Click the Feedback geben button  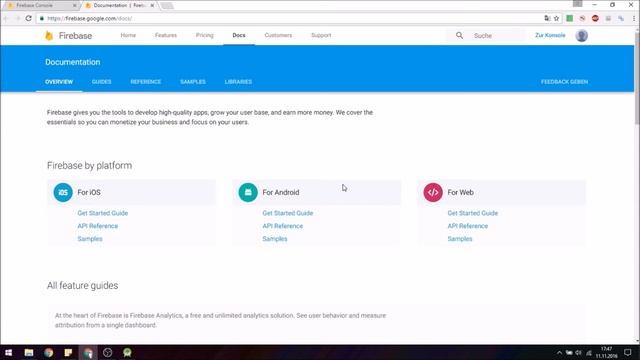pos(564,82)
